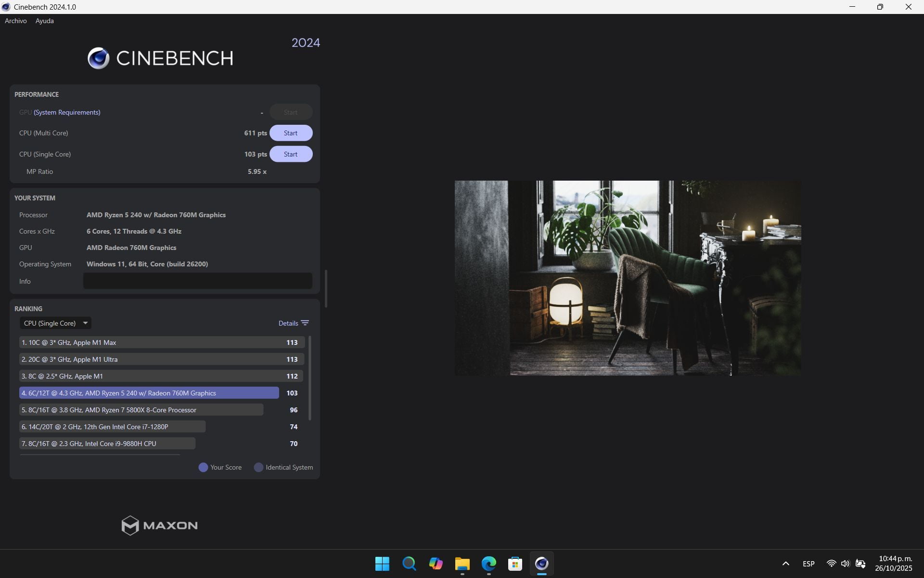
Task: Open the Archivo menu
Action: pos(16,21)
